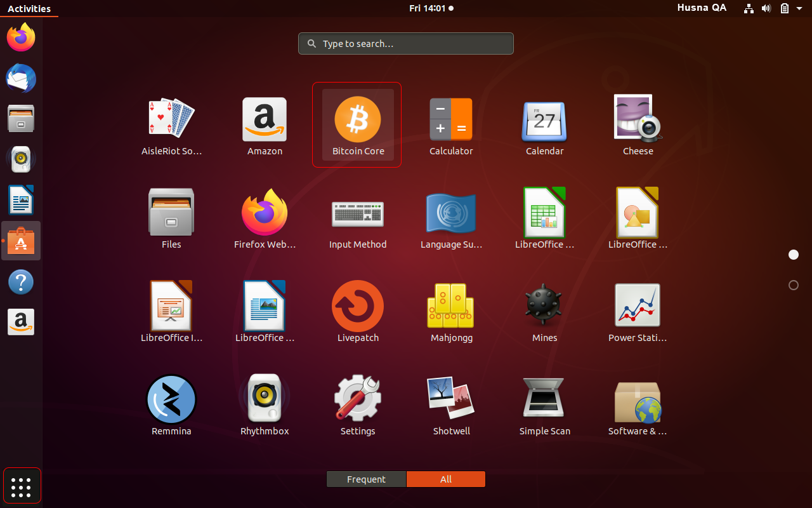This screenshot has width=812, height=508.
Task: Launch LibreOffice Draw icon
Action: click(638, 219)
